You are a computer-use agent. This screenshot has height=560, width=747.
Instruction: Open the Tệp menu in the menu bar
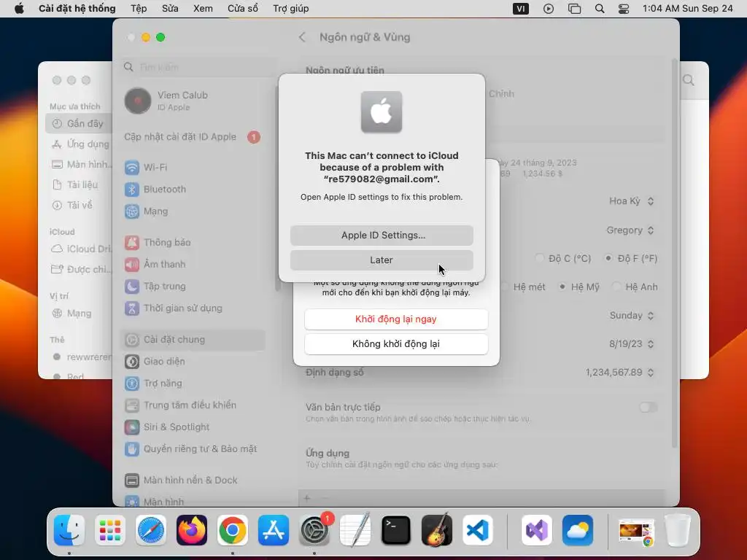click(139, 9)
